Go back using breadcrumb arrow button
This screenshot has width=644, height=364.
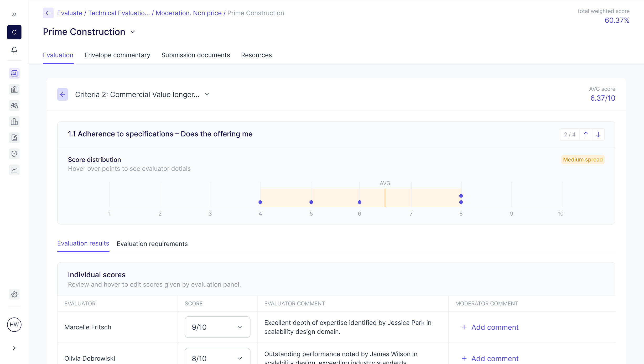48,13
